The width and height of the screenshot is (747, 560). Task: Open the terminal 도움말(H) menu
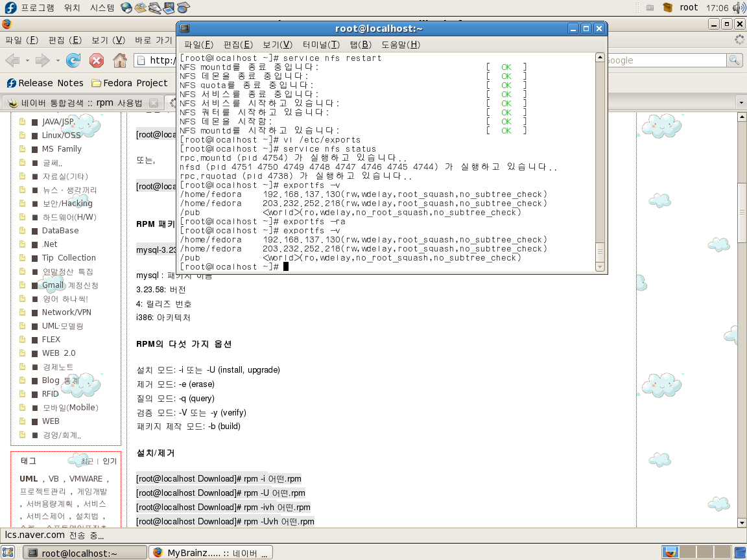(400, 45)
